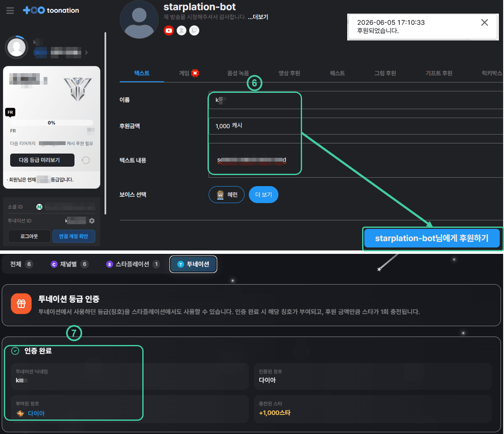Click the starplation-bot channel name
Screen dimensions: 504x434
[x=200, y=7]
